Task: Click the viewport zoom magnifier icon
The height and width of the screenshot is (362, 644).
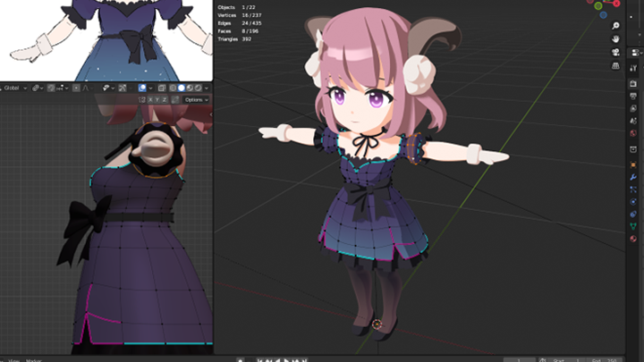Action: pyautogui.click(x=615, y=26)
